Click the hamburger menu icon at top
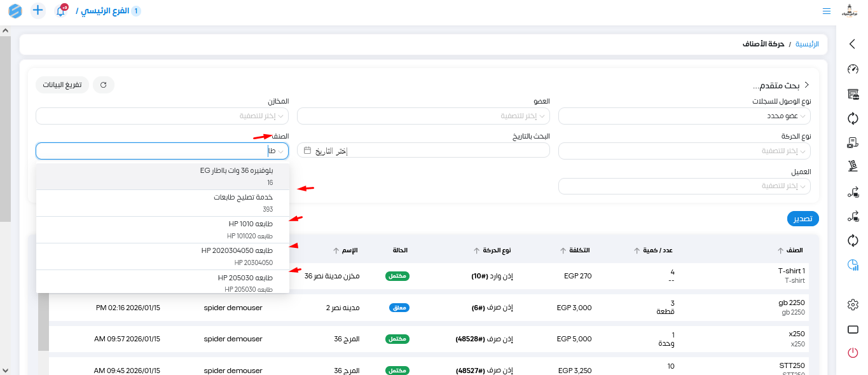 pos(827,11)
